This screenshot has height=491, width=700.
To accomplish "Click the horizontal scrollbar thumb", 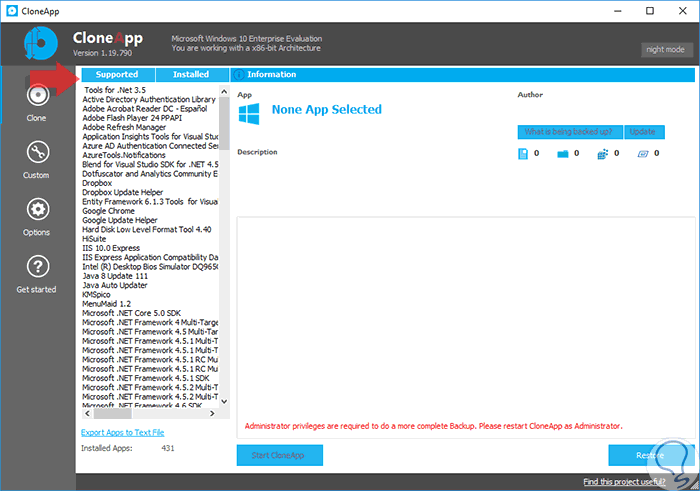I will 112,414.
